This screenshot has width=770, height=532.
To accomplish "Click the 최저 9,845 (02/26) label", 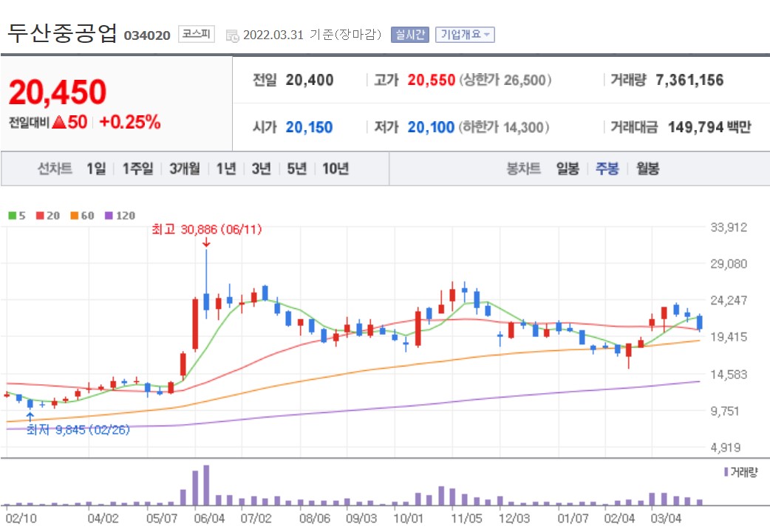I will [78, 430].
